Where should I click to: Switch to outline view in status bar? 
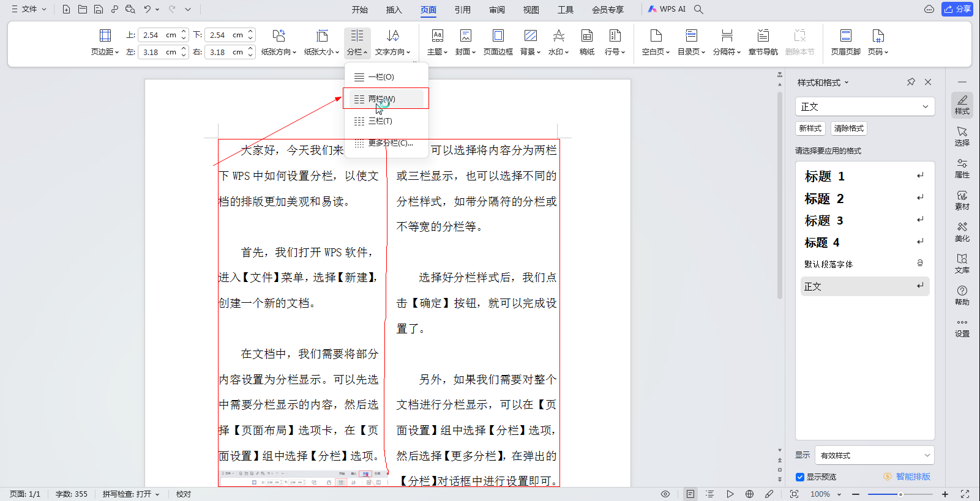(x=709, y=494)
